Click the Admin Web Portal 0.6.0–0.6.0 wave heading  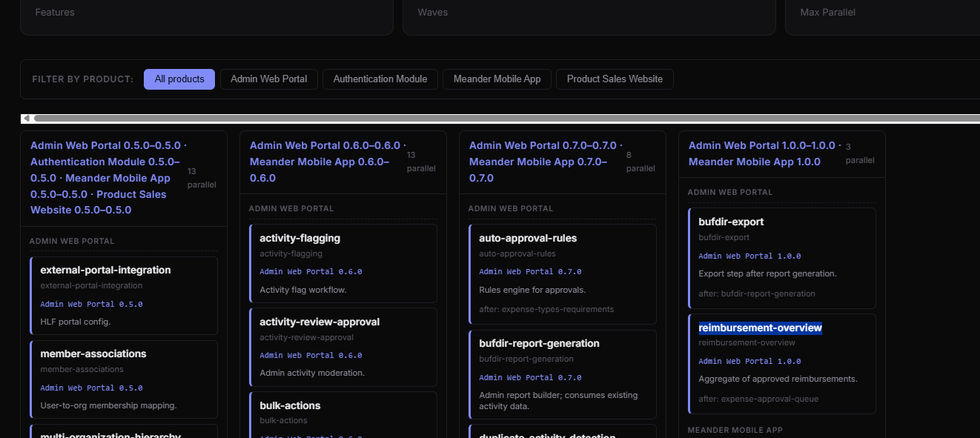327,162
